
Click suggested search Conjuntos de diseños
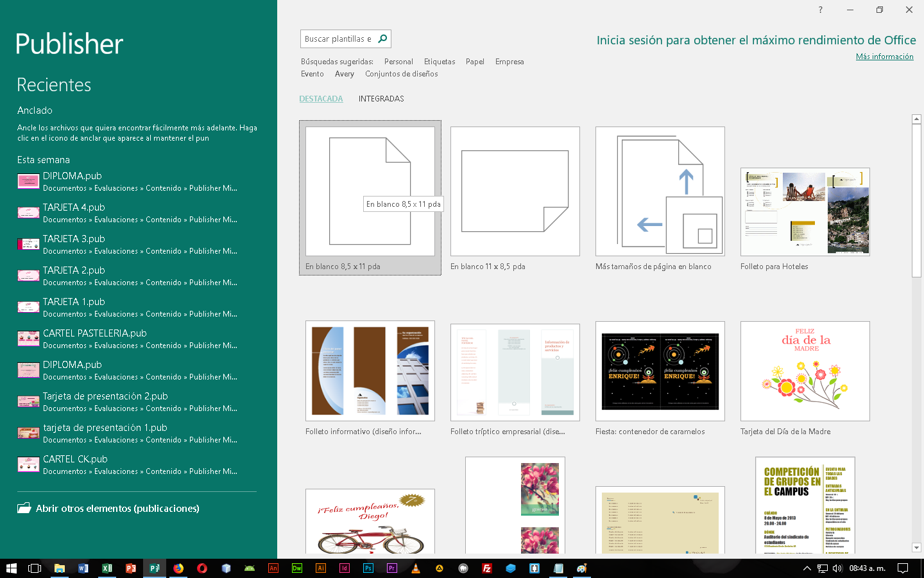[402, 74]
